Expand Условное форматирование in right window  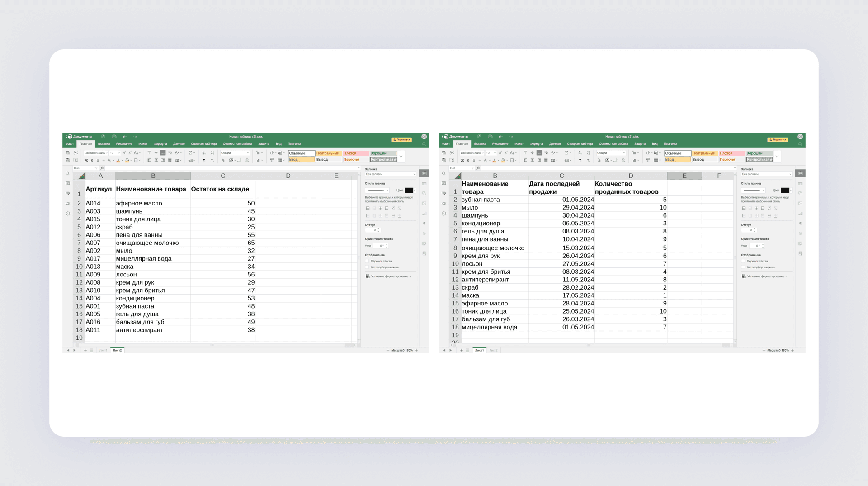pos(765,276)
